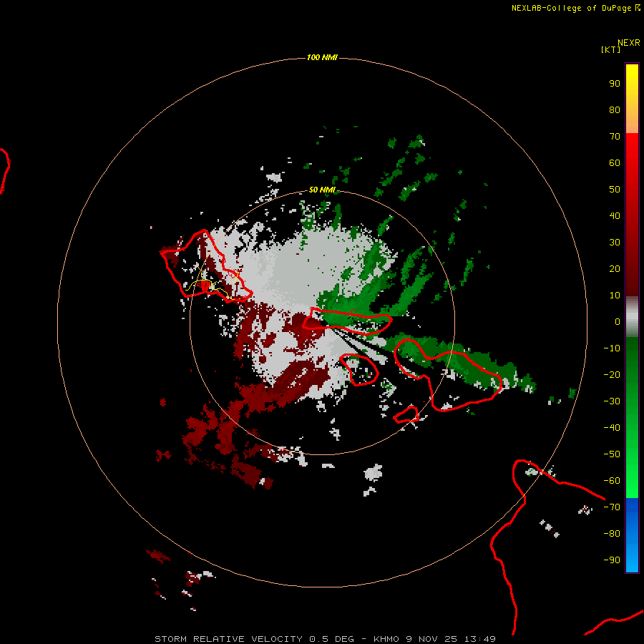Click the 80 value on the velocity scale
Screen dimensions: 644x644
pos(615,110)
